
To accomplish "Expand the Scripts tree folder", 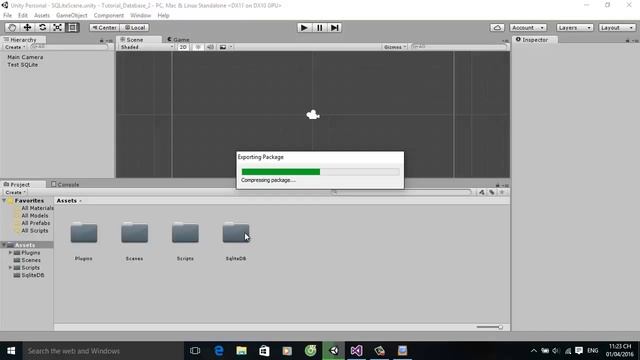I will click(x=10, y=268).
